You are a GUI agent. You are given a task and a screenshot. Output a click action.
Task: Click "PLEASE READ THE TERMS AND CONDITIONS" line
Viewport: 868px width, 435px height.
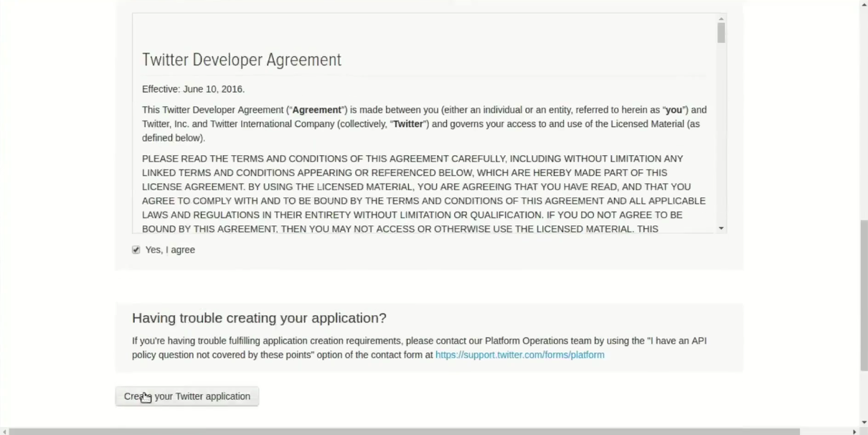click(412, 159)
